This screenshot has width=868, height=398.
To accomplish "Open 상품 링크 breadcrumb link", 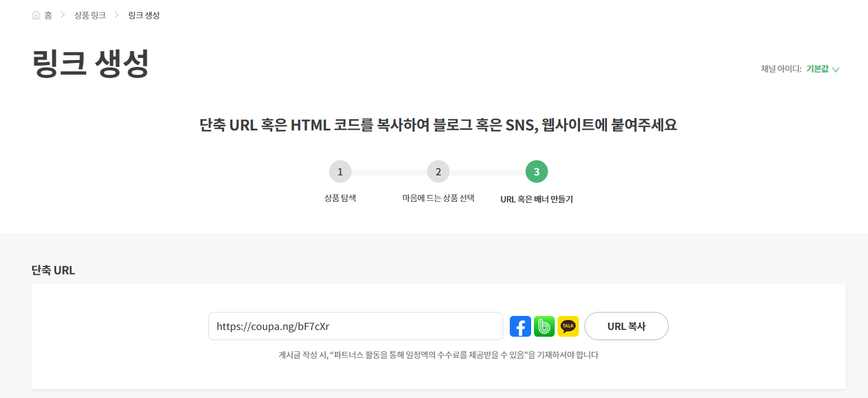I will click(90, 15).
